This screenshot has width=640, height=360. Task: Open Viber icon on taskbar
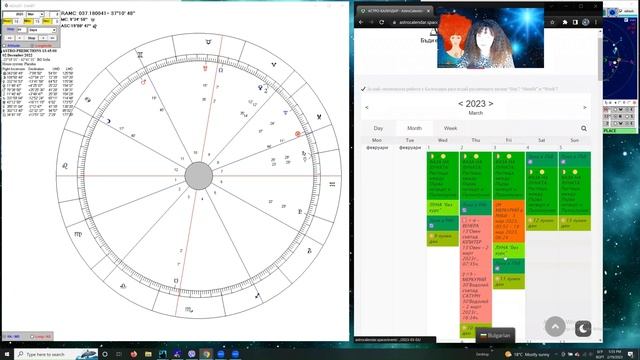click(x=192, y=354)
